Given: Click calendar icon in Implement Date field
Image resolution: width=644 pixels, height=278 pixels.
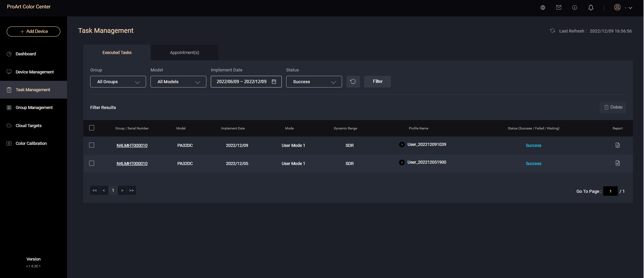Looking at the screenshot, I should click(x=274, y=81).
